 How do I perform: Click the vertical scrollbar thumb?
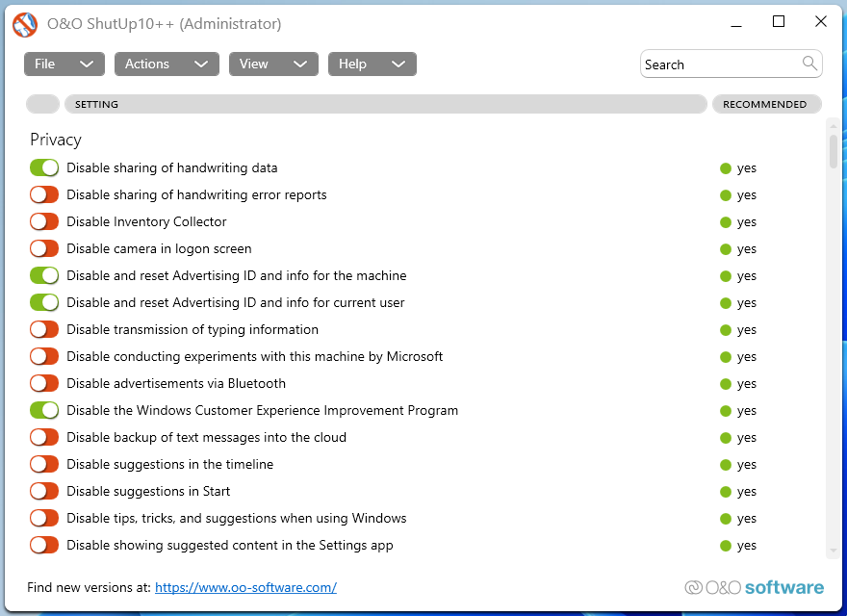coord(834,151)
